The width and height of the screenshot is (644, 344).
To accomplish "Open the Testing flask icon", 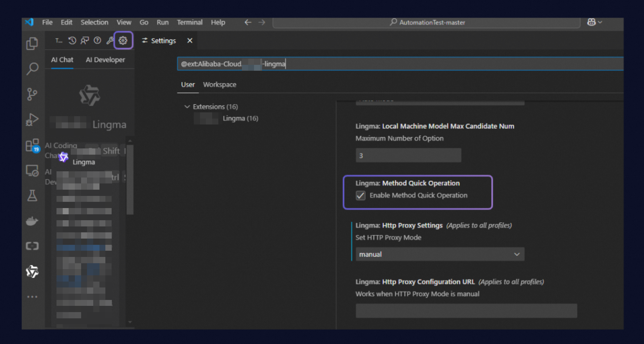I will (32, 196).
